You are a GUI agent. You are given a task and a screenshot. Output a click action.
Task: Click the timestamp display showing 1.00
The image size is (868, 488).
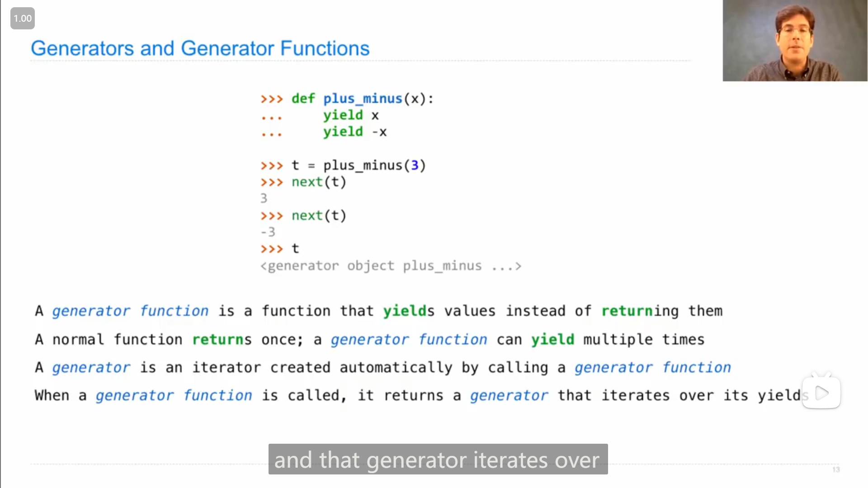22,19
